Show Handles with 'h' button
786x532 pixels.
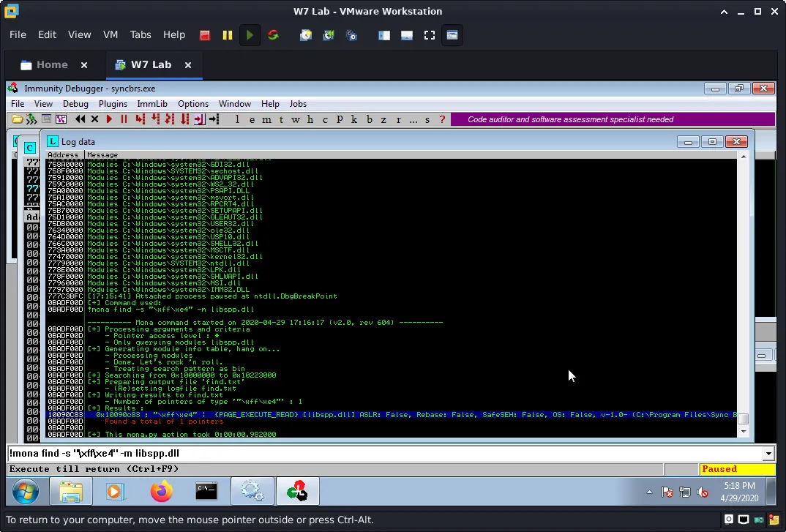point(310,119)
